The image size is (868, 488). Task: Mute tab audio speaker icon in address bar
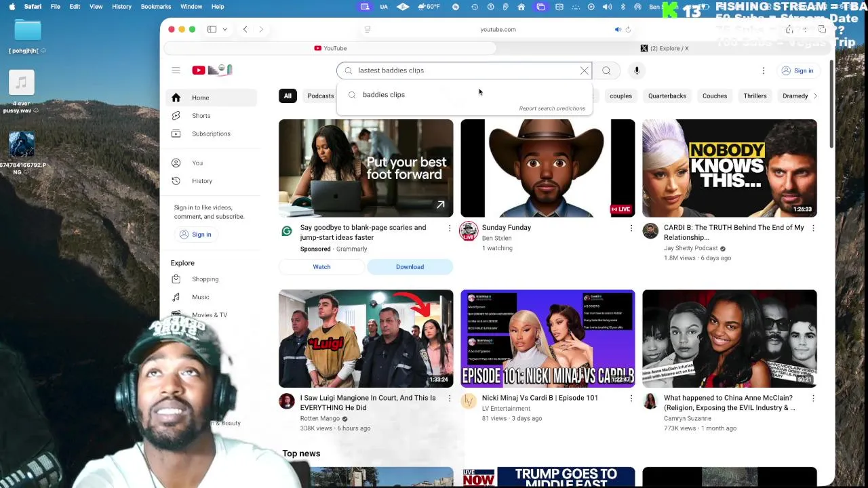[617, 29]
